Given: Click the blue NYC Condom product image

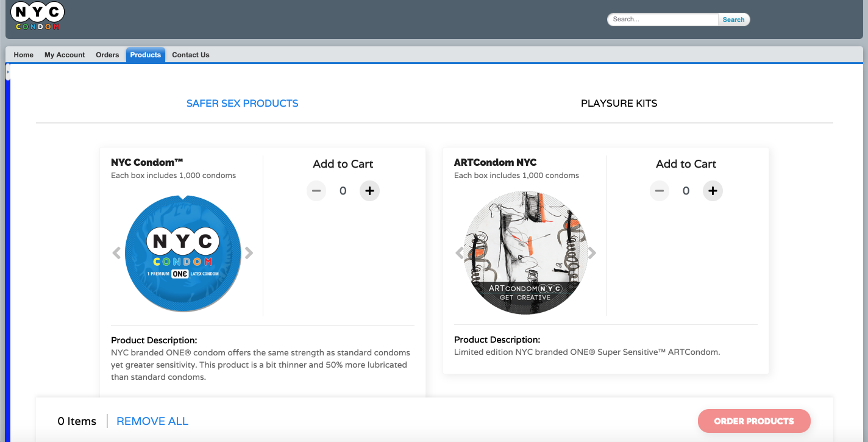Looking at the screenshot, I should [182, 253].
